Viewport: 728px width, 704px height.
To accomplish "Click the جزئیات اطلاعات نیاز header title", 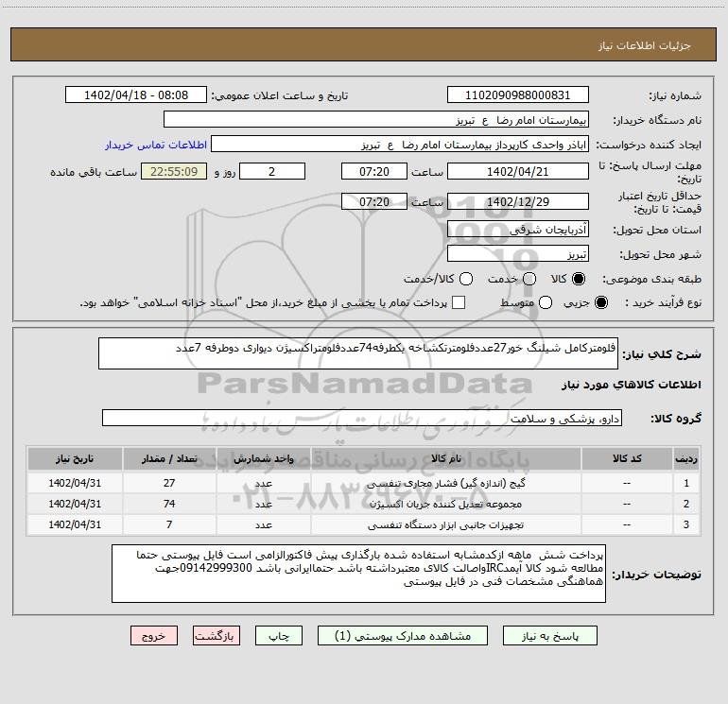I will (x=645, y=45).
